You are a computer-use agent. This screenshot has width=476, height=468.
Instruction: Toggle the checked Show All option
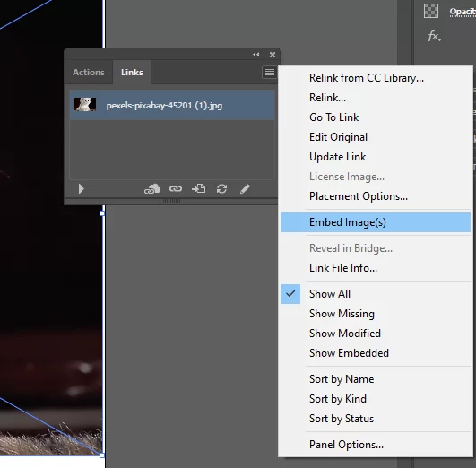click(x=376, y=294)
